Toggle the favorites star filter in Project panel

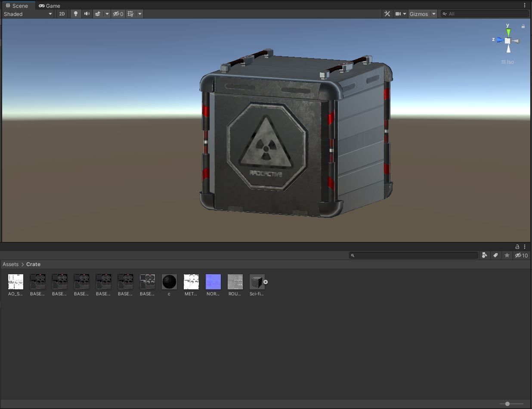pyautogui.click(x=506, y=255)
